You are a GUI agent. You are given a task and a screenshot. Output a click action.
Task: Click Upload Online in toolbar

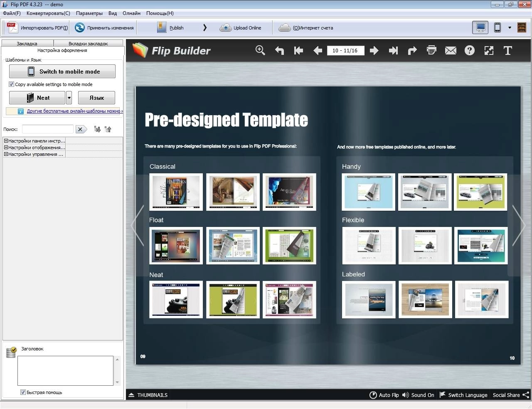tap(241, 28)
